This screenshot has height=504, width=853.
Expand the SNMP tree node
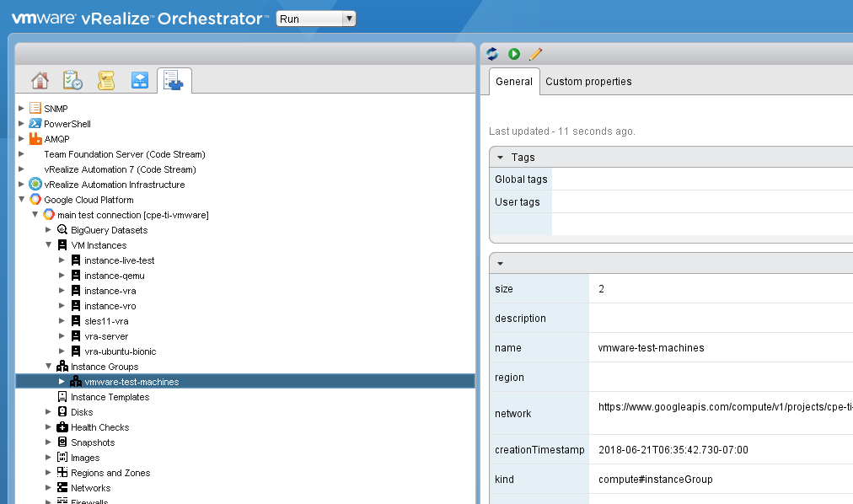click(20, 108)
